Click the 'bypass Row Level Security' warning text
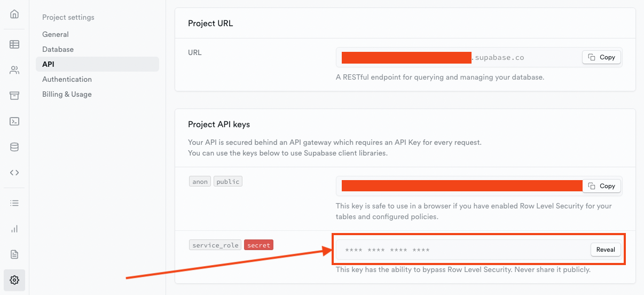 click(463, 270)
